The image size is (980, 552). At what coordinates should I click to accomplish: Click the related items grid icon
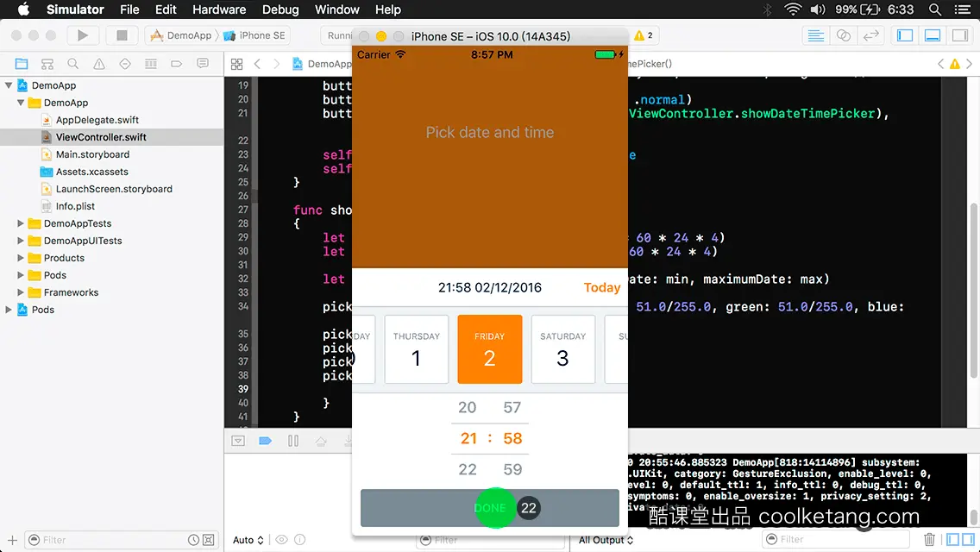[237, 64]
